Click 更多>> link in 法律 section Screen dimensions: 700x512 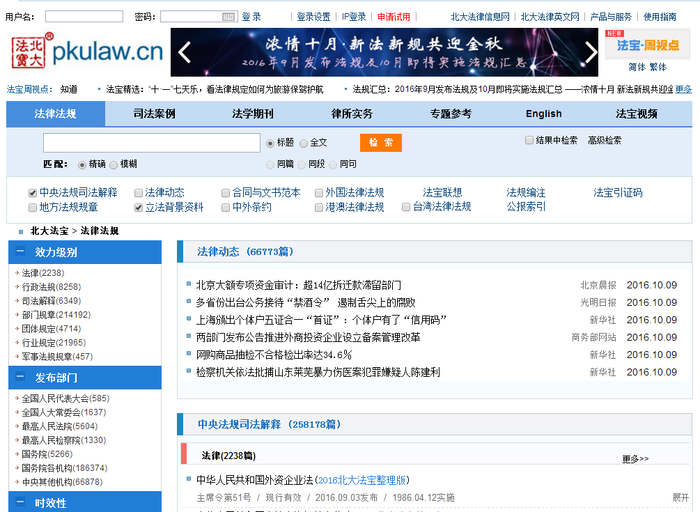pos(635,459)
